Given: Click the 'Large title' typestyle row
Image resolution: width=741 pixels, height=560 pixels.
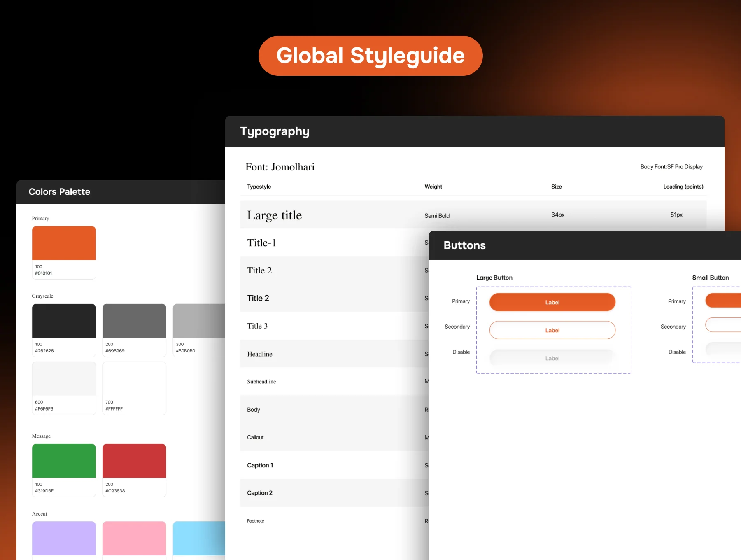Looking at the screenshot, I should click(473, 215).
